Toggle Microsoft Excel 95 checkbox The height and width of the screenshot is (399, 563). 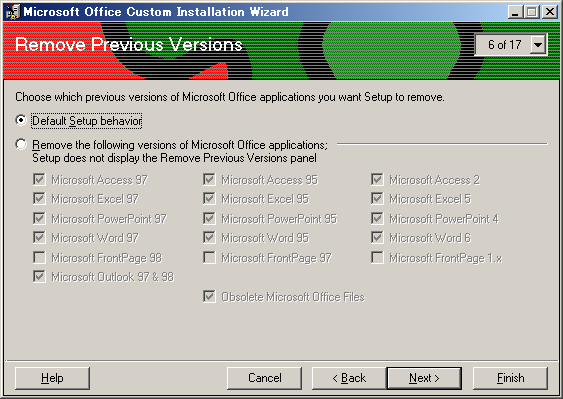pos(209,199)
